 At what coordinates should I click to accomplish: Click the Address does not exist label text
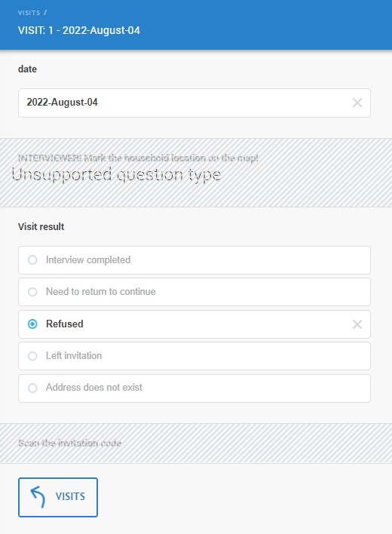click(x=94, y=387)
